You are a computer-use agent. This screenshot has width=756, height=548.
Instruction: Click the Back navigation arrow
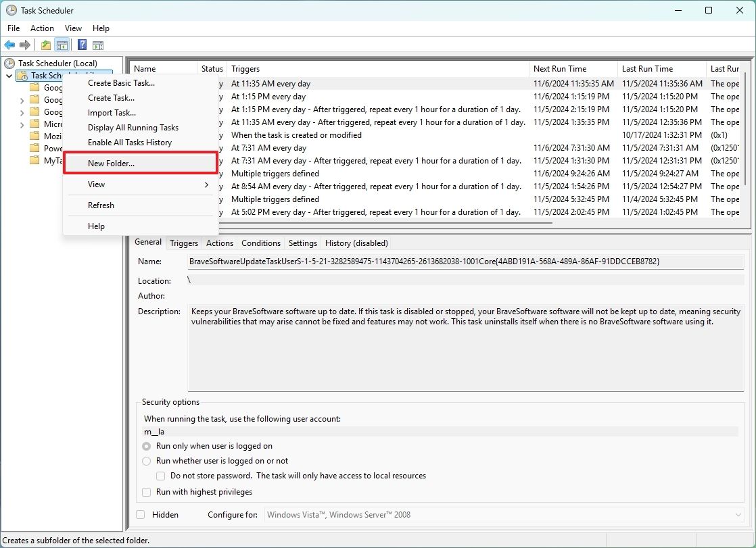tap(9, 45)
